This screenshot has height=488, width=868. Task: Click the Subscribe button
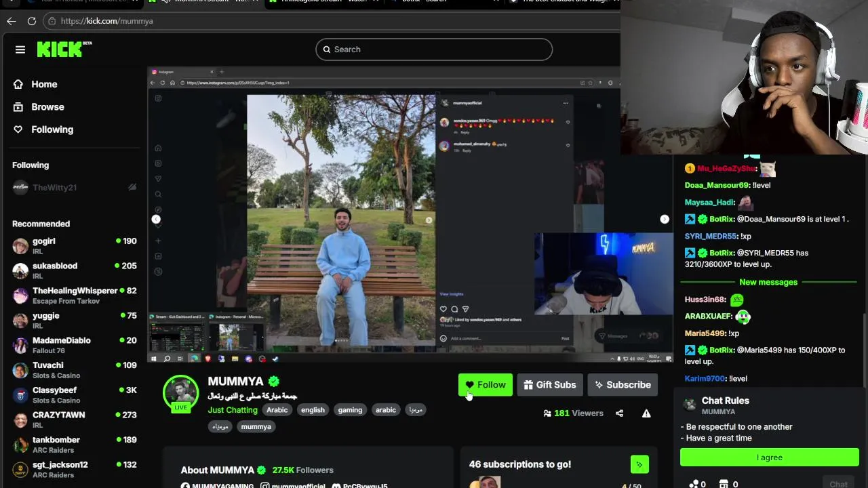pos(623,385)
